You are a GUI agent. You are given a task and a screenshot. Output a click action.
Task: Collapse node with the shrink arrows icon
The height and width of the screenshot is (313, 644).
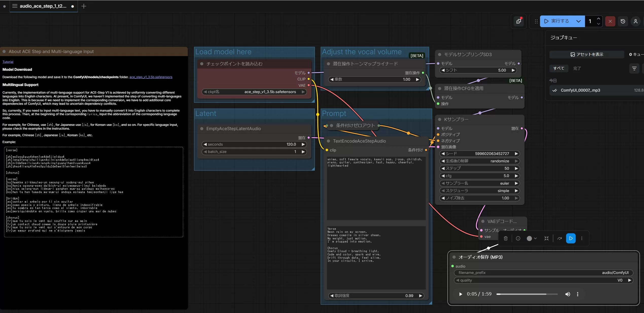click(x=546, y=238)
